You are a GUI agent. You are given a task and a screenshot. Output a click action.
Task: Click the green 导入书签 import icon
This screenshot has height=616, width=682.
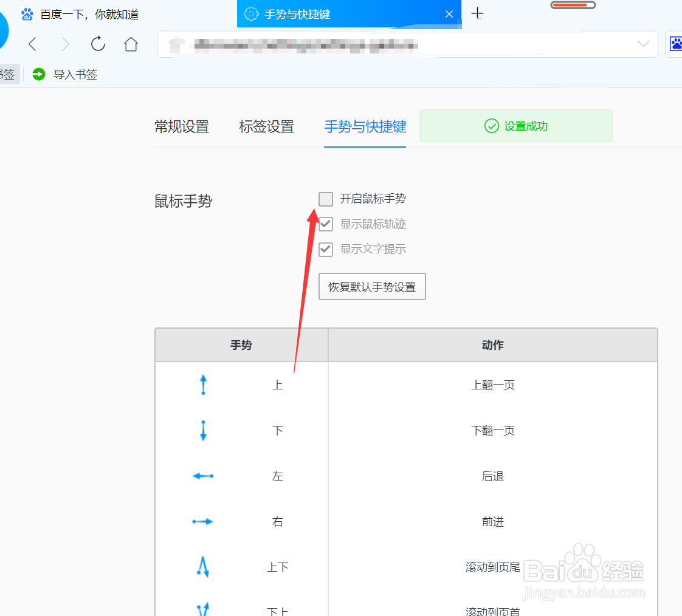pos(38,74)
